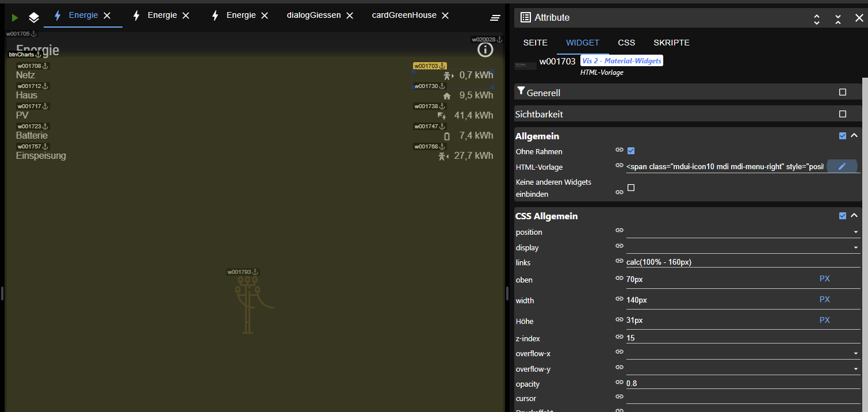Screen dimensions: 868x412
Task: Collapse all attribute groups icon
Action: click(x=838, y=19)
